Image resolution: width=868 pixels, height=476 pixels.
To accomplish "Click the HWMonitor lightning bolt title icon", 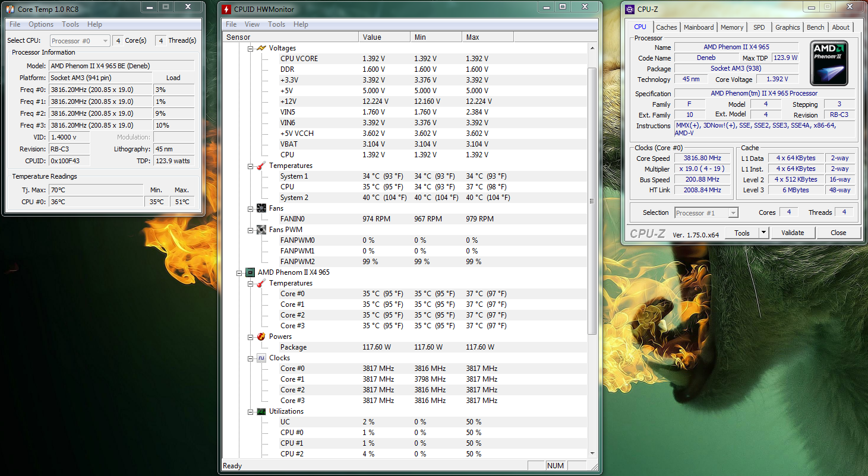I will click(x=226, y=9).
